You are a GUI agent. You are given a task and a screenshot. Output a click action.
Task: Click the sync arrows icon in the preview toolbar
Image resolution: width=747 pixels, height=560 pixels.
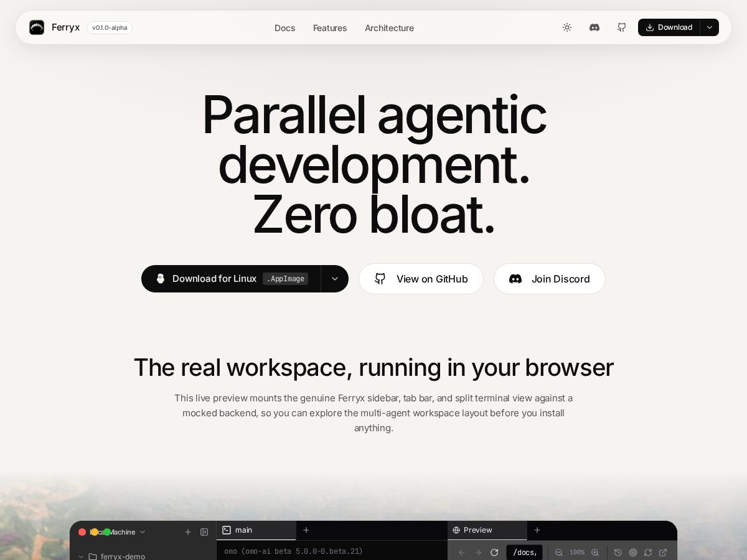[648, 553]
